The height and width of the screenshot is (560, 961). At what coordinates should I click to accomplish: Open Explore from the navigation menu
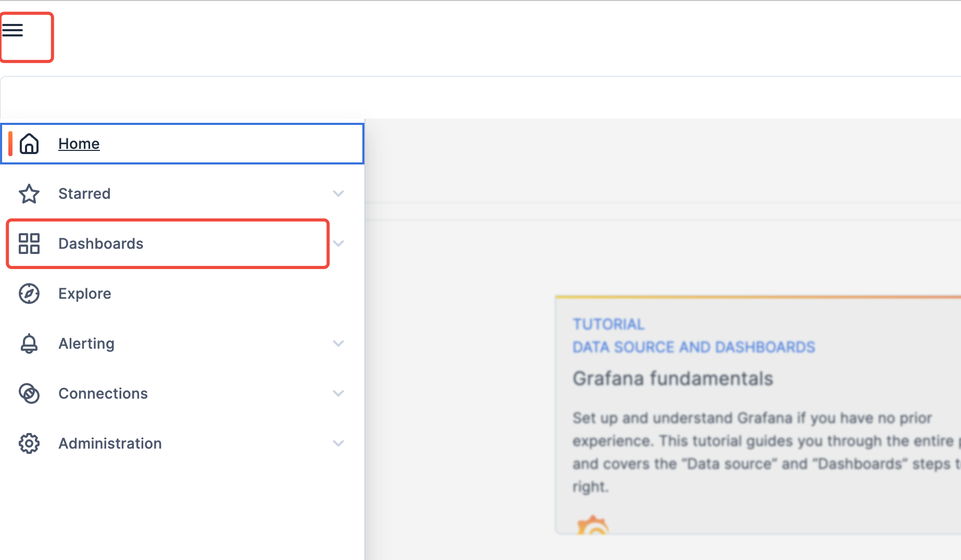click(x=85, y=294)
